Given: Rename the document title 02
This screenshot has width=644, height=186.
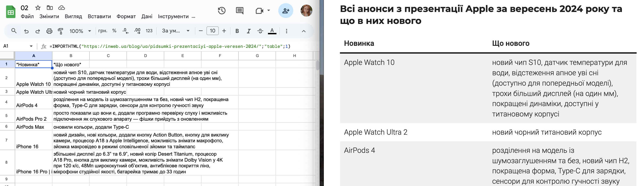Looking at the screenshot, I should 24,8.
